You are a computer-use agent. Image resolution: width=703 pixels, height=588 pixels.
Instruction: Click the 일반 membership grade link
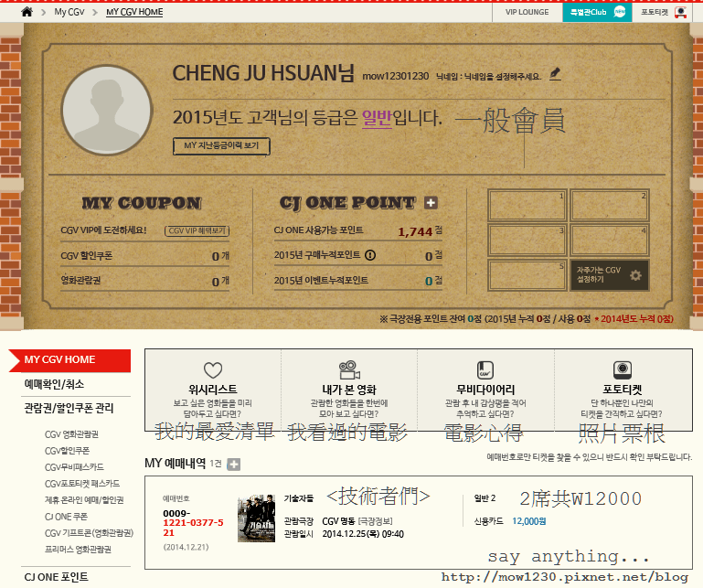click(x=377, y=118)
